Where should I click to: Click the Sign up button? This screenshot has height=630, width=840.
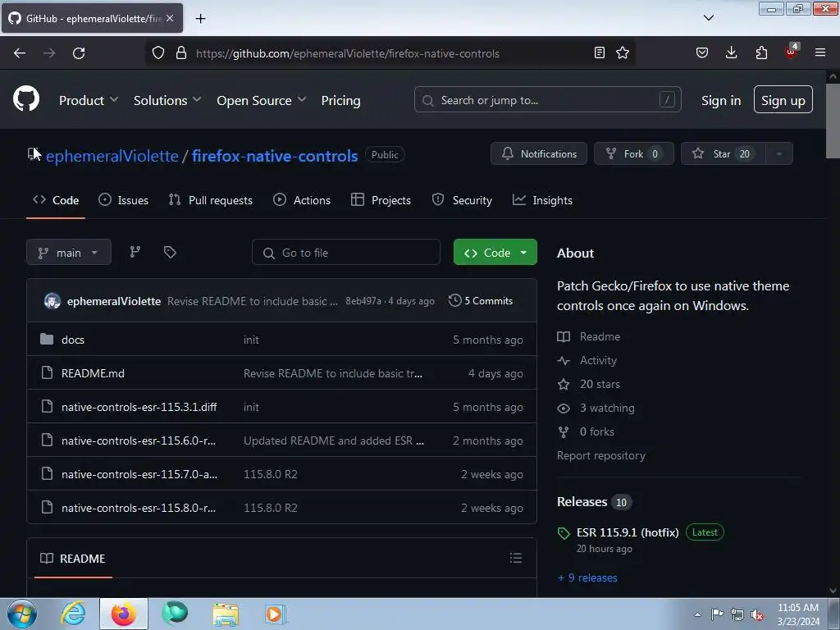(783, 99)
